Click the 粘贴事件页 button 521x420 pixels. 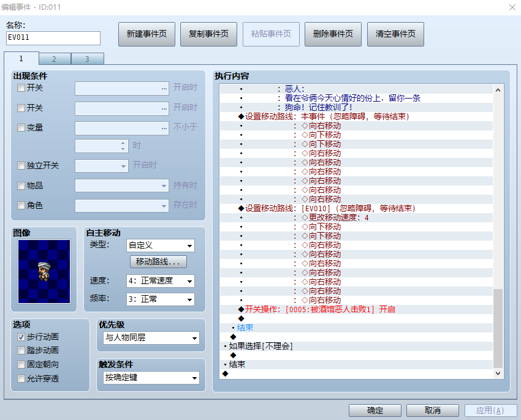coord(271,34)
